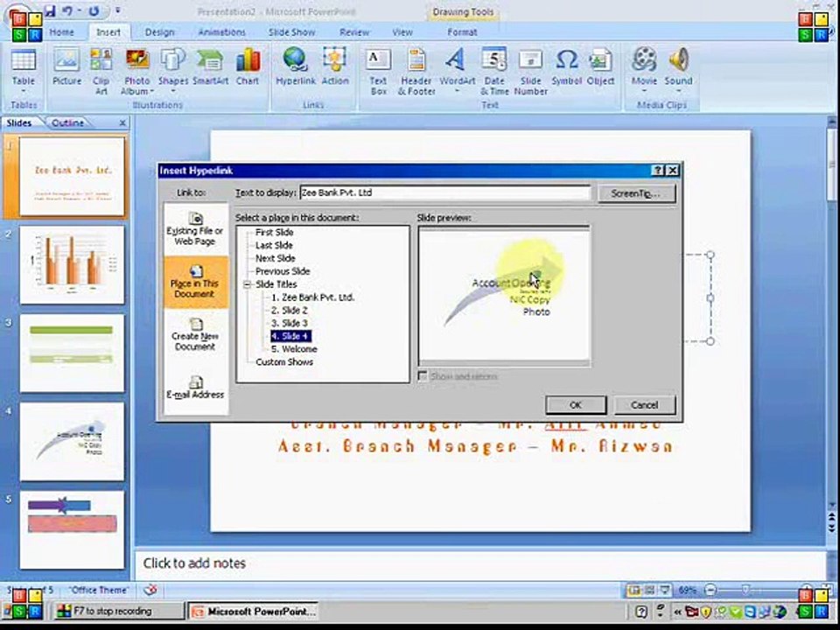Insert a Symbol
The image size is (840, 630).
click(566, 67)
